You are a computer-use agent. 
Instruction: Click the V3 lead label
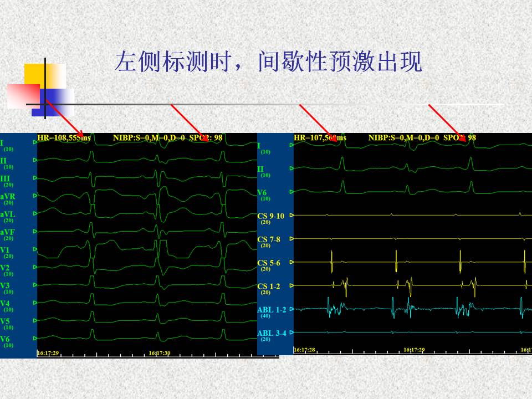(x=6, y=285)
